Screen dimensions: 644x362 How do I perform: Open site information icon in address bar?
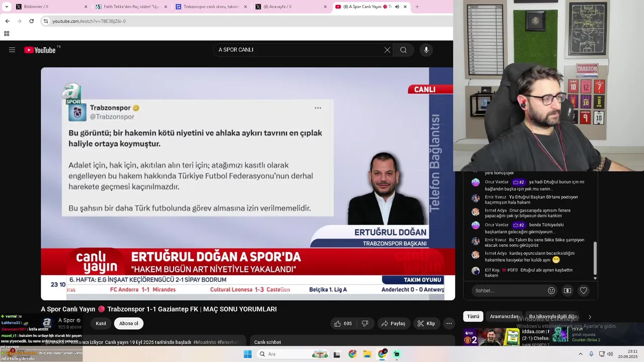46,21
